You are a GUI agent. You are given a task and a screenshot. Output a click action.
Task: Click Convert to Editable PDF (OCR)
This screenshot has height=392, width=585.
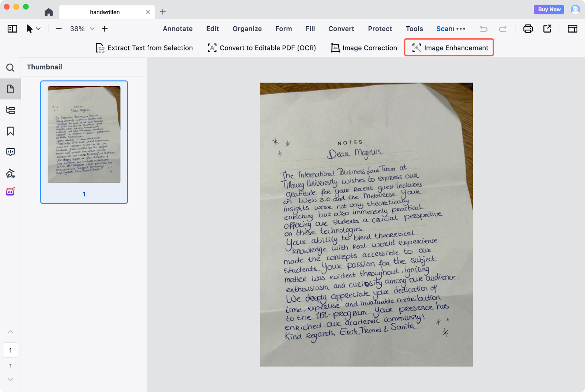[x=262, y=48]
